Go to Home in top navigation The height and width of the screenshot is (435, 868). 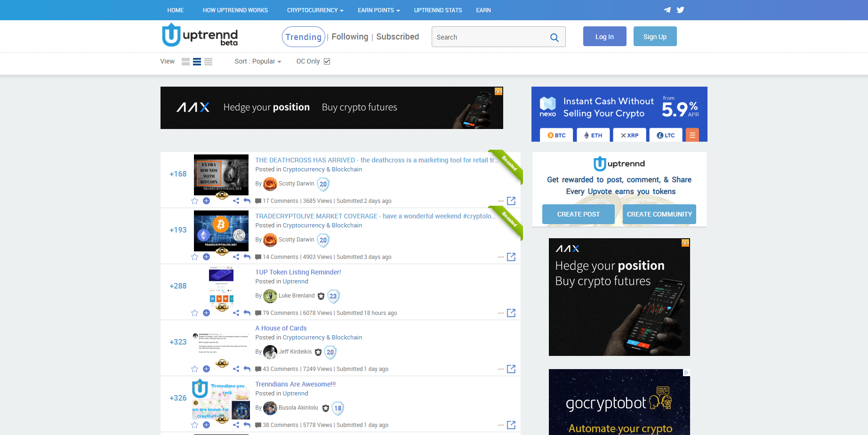[x=176, y=10]
